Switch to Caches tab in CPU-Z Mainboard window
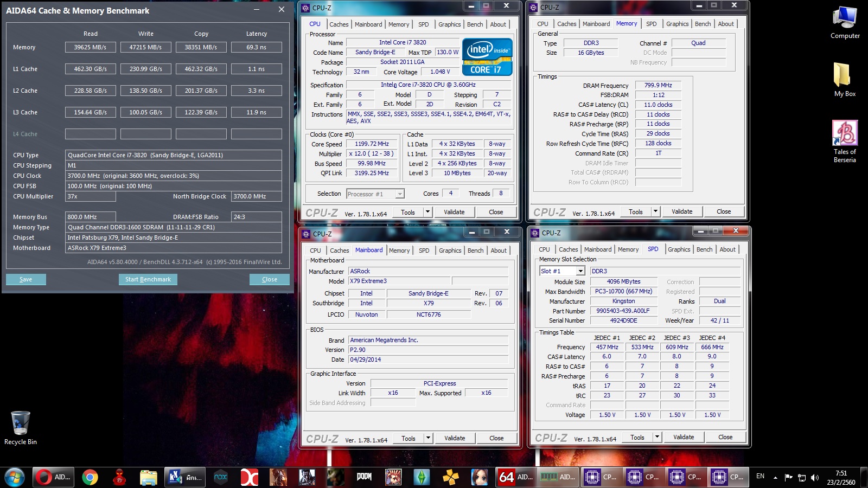 pos(340,251)
